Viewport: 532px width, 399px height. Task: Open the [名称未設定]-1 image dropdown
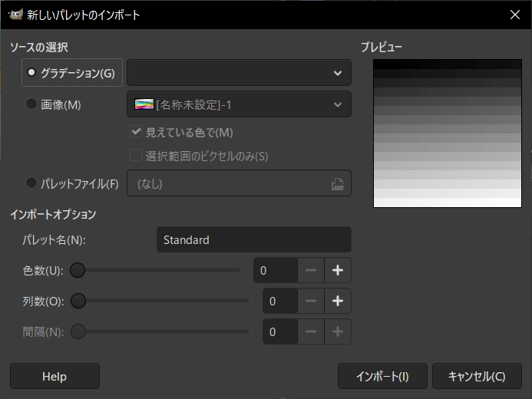[x=239, y=104]
